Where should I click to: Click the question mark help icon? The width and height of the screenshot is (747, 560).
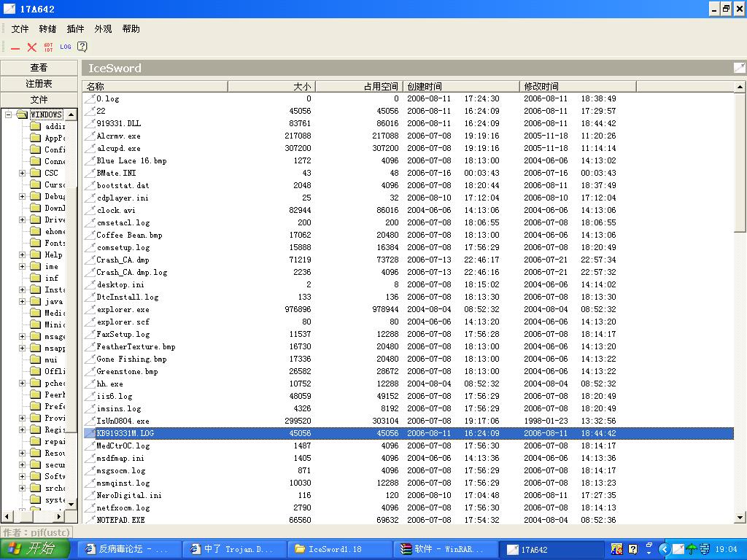82,47
